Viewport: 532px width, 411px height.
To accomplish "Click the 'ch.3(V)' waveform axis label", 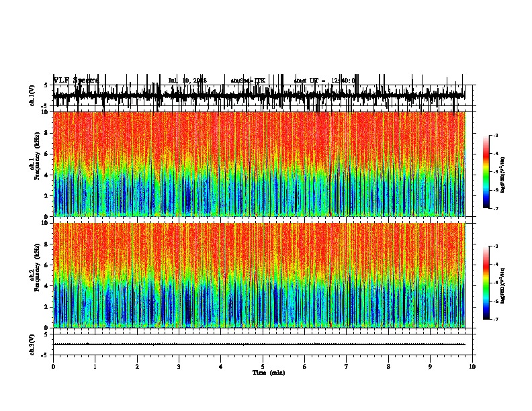I will click(32, 345).
